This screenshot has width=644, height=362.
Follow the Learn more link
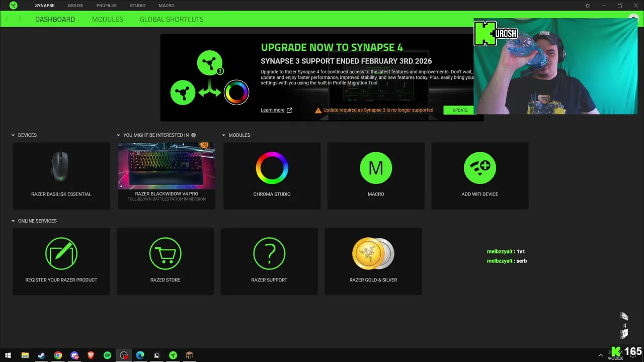tap(273, 110)
